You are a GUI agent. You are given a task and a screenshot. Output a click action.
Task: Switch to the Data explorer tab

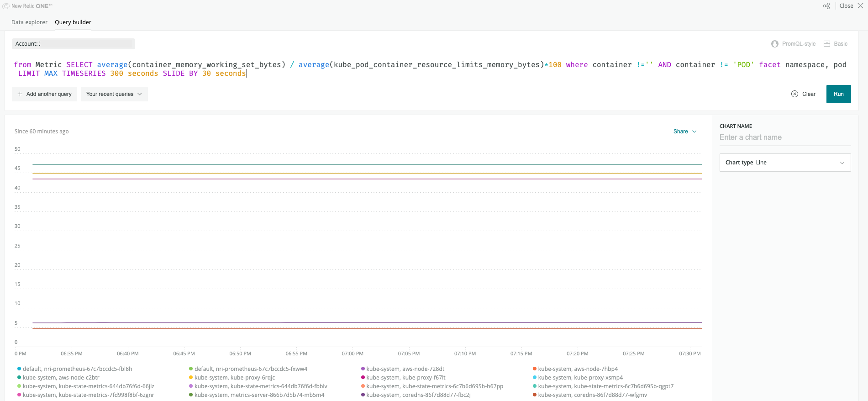[x=29, y=22]
